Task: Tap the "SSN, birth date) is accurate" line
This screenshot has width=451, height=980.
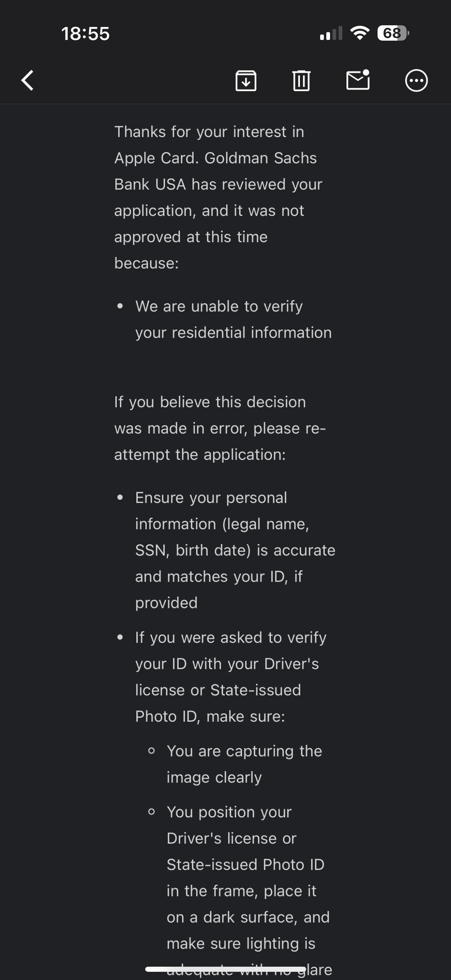Action: point(235,550)
